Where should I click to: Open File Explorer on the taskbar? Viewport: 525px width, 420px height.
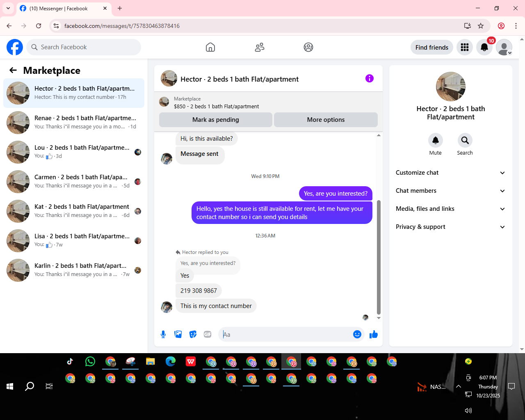151,361
